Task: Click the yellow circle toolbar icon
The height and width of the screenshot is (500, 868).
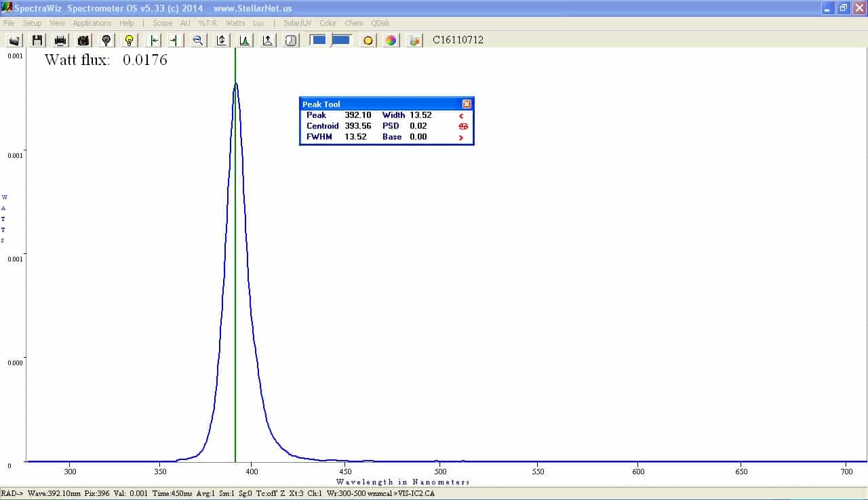Action: click(x=368, y=41)
